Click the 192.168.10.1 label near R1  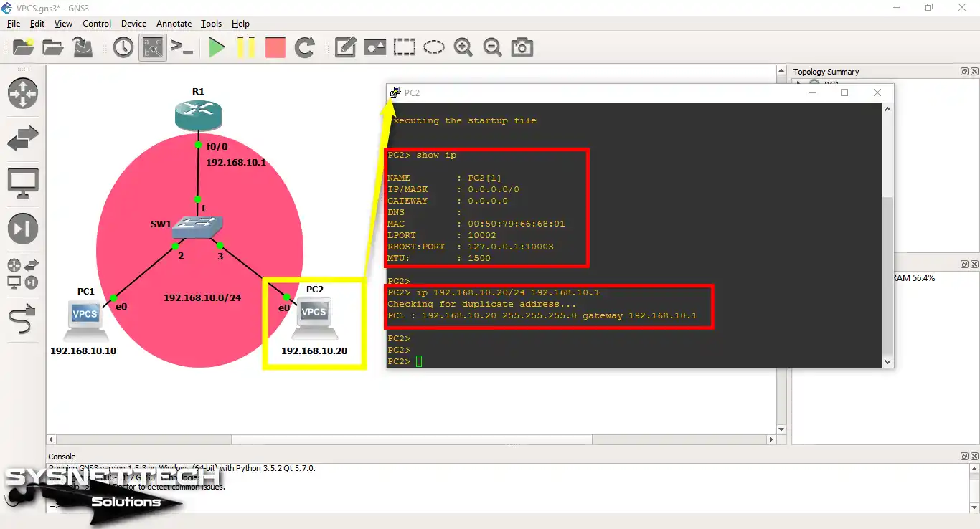[236, 162]
